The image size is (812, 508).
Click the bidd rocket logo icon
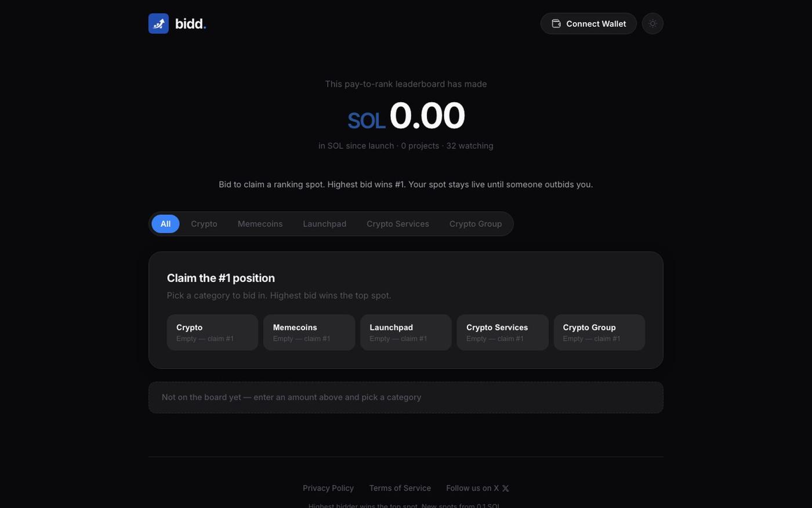pos(158,23)
